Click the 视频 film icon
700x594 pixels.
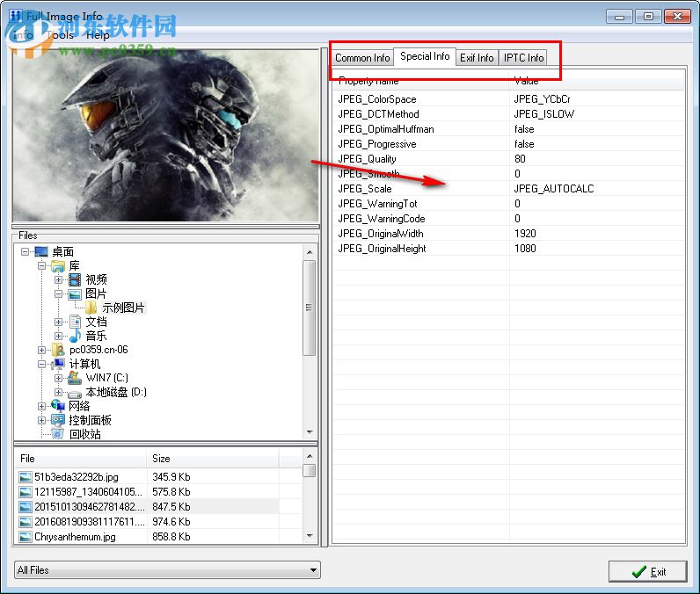[75, 279]
